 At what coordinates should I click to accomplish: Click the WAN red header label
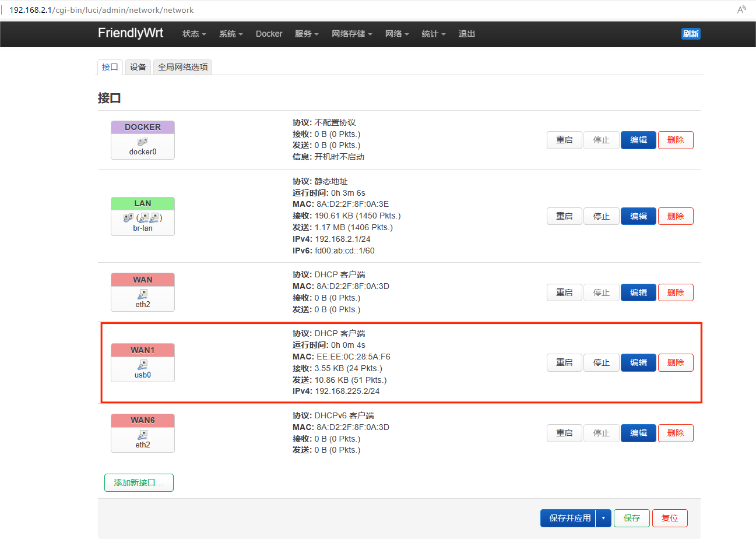point(143,280)
